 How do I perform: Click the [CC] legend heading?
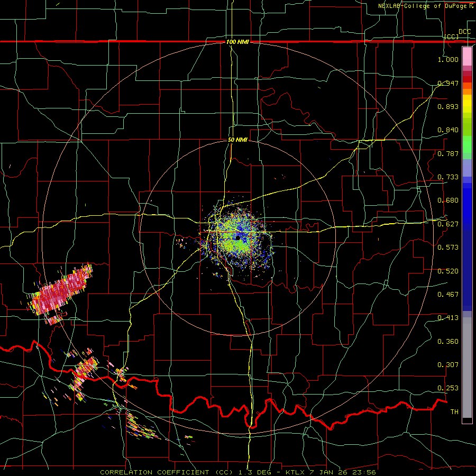[x=452, y=36]
